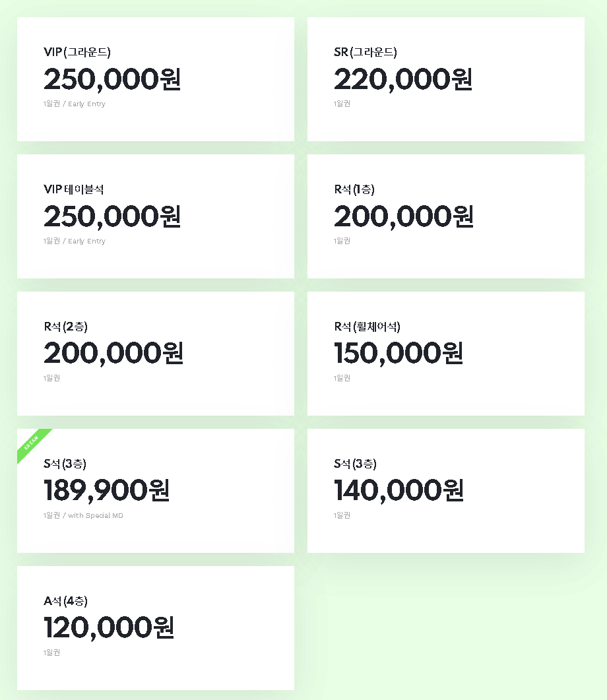
Task: Click the 220,000원 price
Action: coord(402,80)
